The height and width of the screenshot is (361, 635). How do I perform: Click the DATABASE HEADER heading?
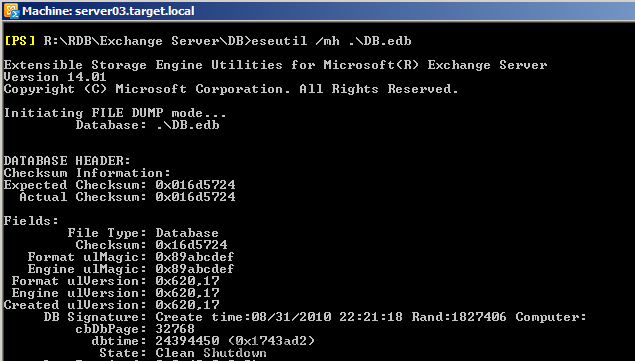(67, 161)
